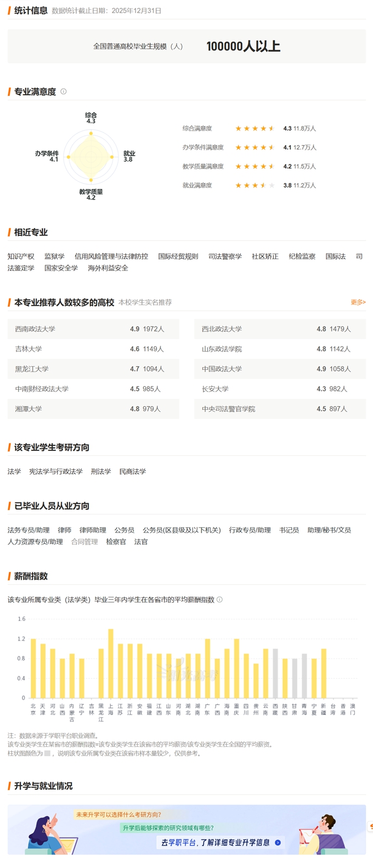Click 办学条件满意度 star rating
The height and width of the screenshot is (868, 373).
coord(255,147)
